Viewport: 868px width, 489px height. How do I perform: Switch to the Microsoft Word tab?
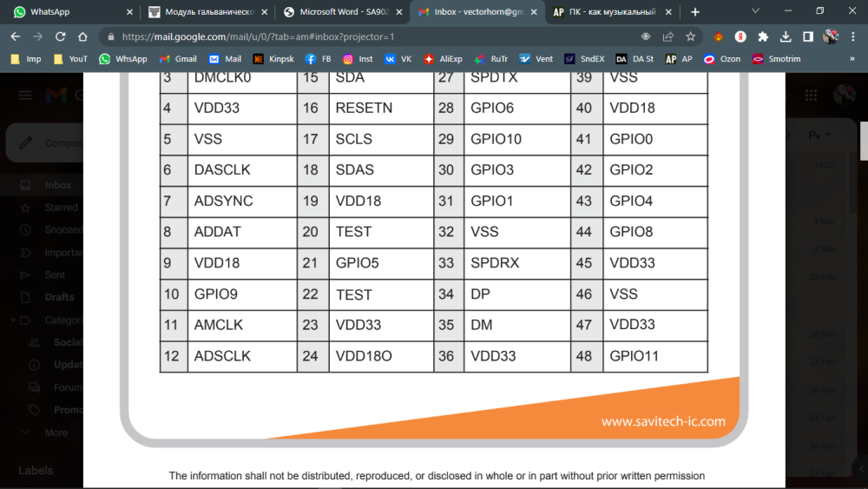[342, 12]
